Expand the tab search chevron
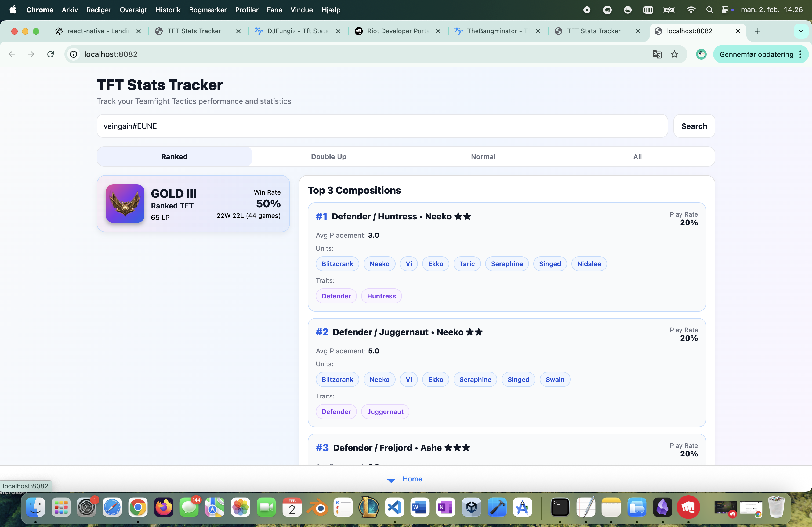Screen dimensions: 812x527 point(801,31)
